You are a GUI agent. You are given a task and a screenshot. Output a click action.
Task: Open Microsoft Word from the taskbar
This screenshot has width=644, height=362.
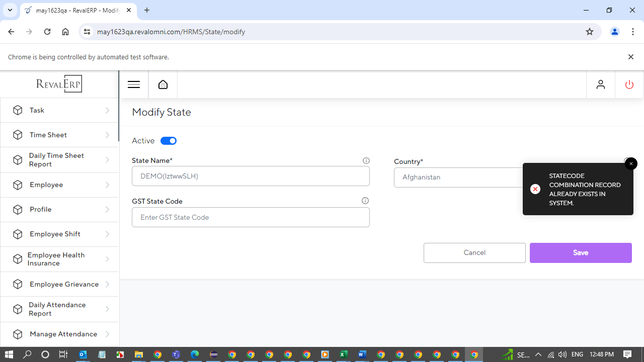click(362, 354)
